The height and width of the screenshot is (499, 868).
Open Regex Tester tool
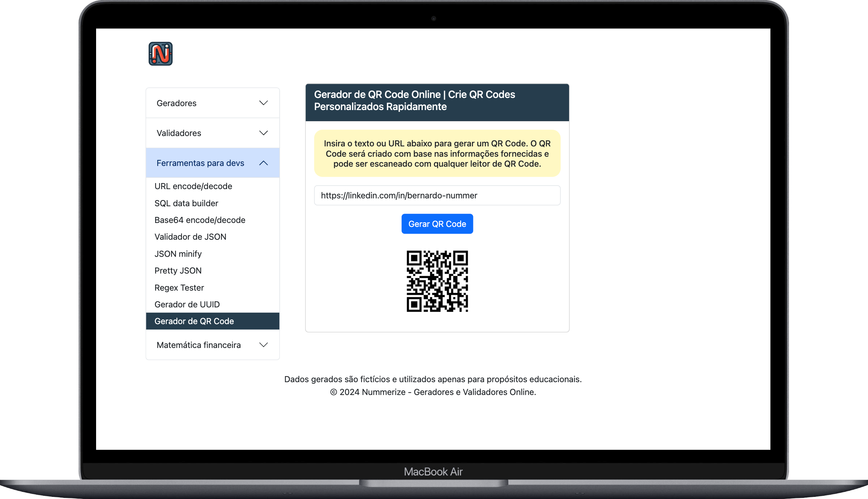click(179, 288)
